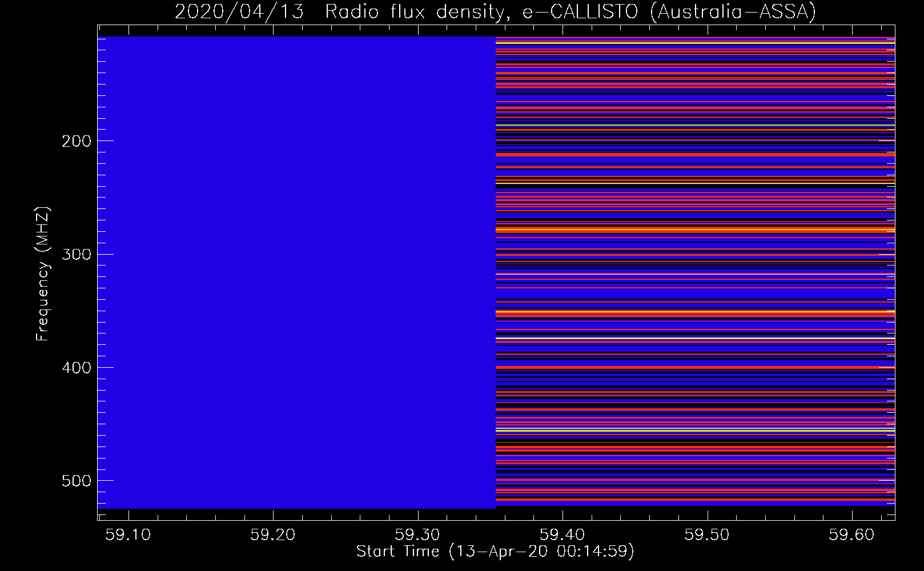Image resolution: width=924 pixels, height=571 pixels.
Task: Click the 300 frequency tick label
Action: [x=76, y=254]
